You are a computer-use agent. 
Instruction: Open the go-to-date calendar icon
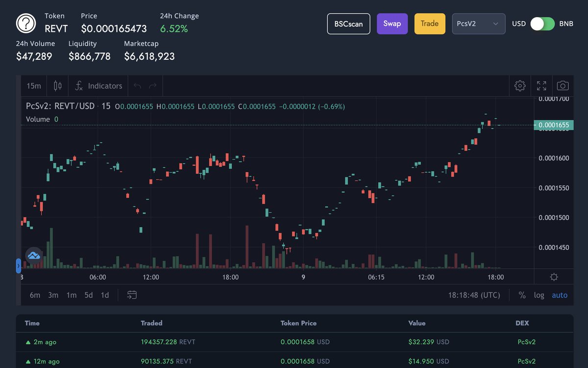coord(131,295)
